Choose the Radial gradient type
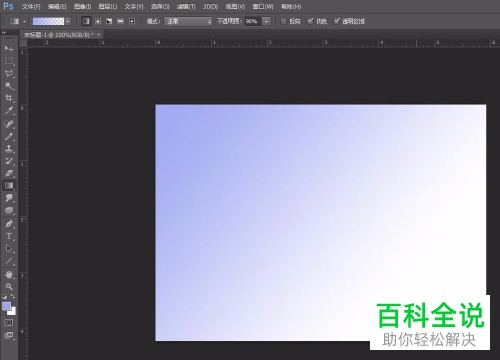This screenshot has height=360, width=500. [x=98, y=21]
